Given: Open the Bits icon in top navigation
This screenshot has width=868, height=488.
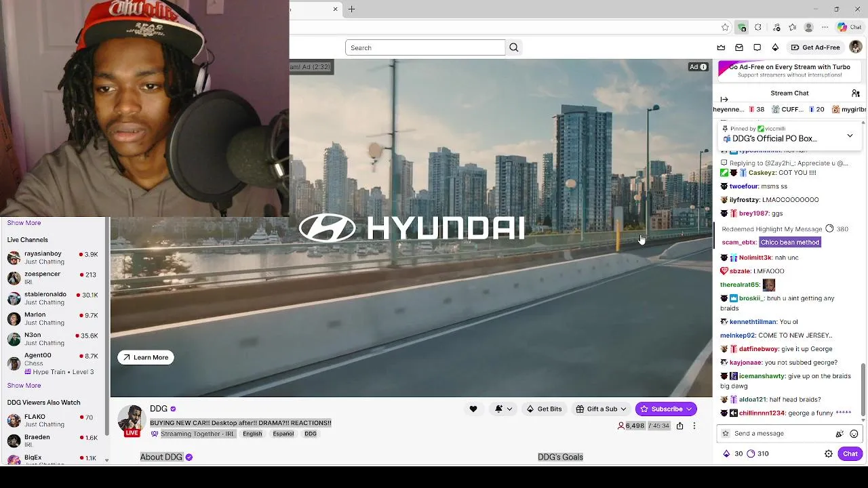Looking at the screenshot, I should point(775,47).
